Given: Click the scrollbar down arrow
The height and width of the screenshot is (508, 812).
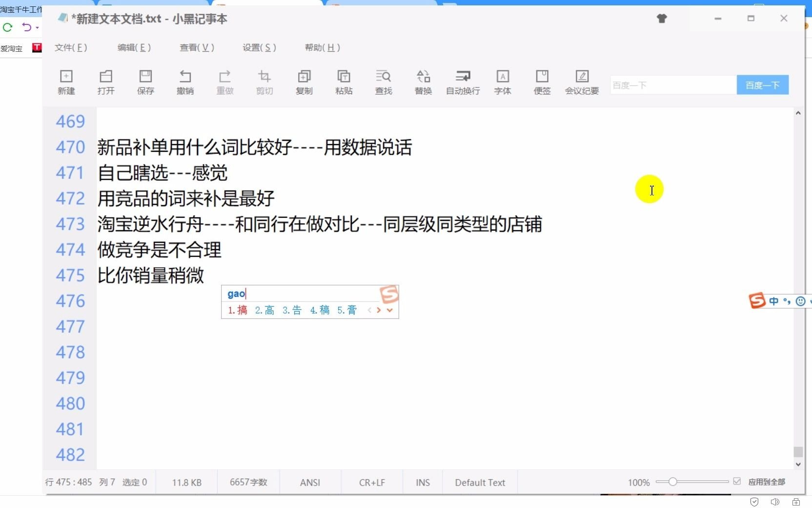Looking at the screenshot, I should (798, 465).
